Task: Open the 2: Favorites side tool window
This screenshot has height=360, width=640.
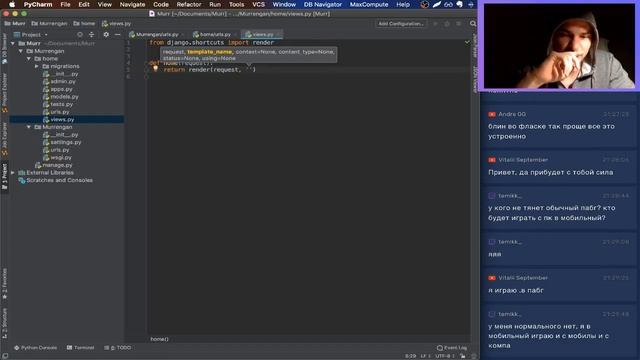Action: [4, 284]
